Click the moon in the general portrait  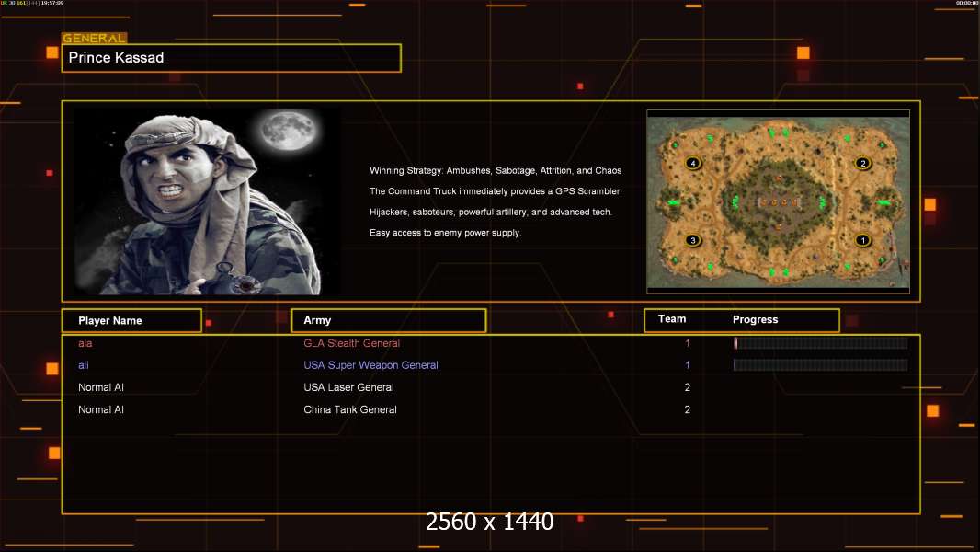coord(289,132)
